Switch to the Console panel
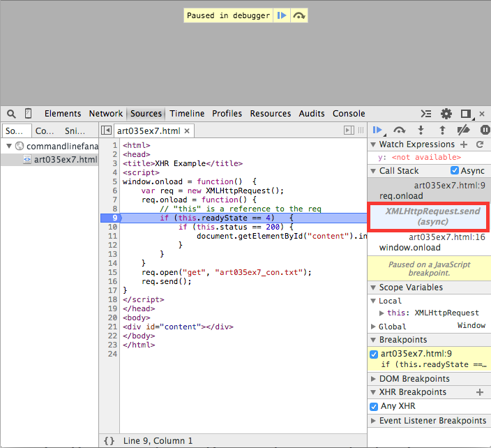Screen dimensions: 491x448 pos(349,114)
